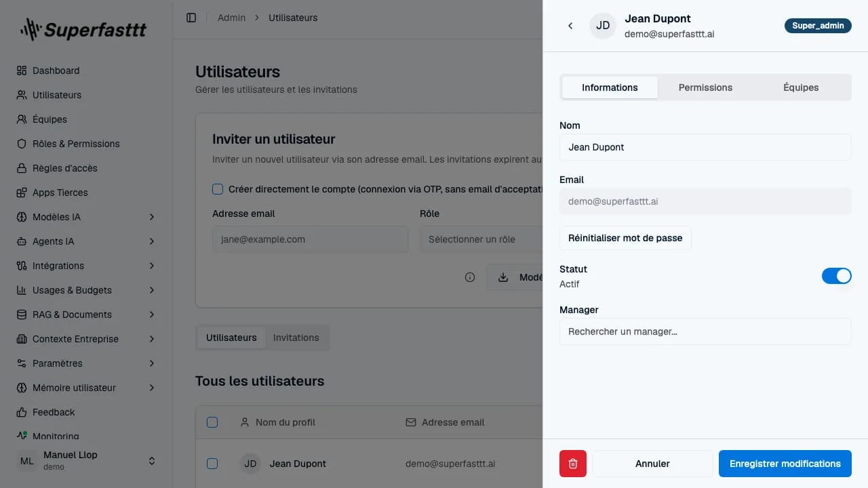Click the disabled Email field
This screenshot has width=868, height=488.
(705, 201)
